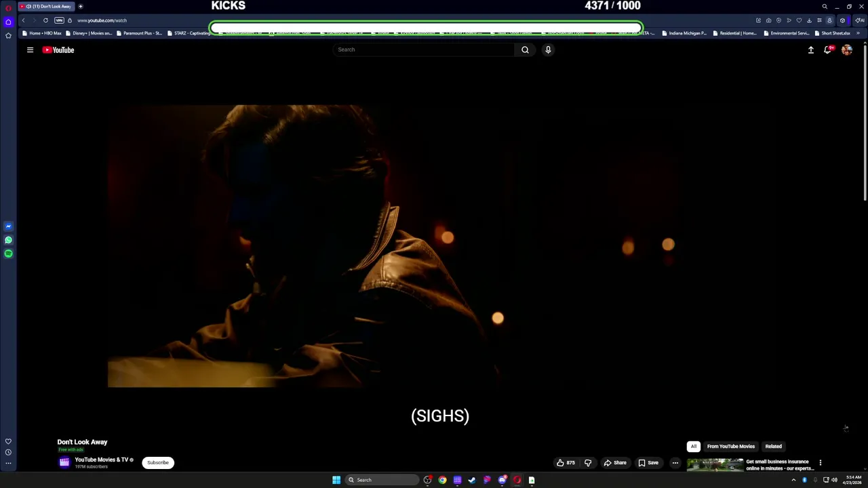
Task: Subscribe to YouTube Movies & TV
Action: pyautogui.click(x=158, y=463)
